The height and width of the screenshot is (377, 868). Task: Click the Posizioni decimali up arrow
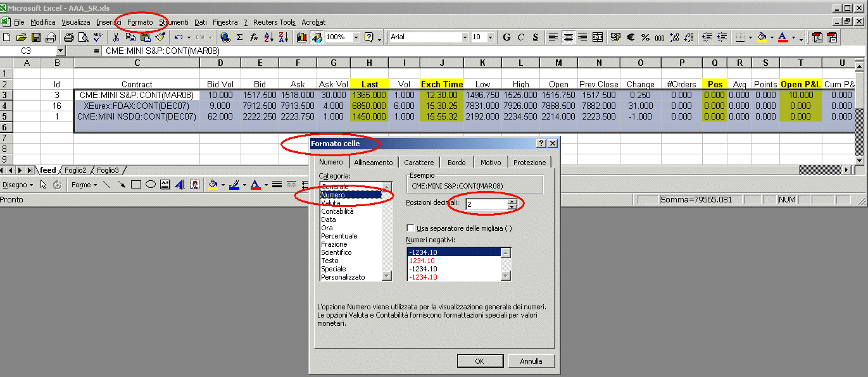[x=512, y=201]
